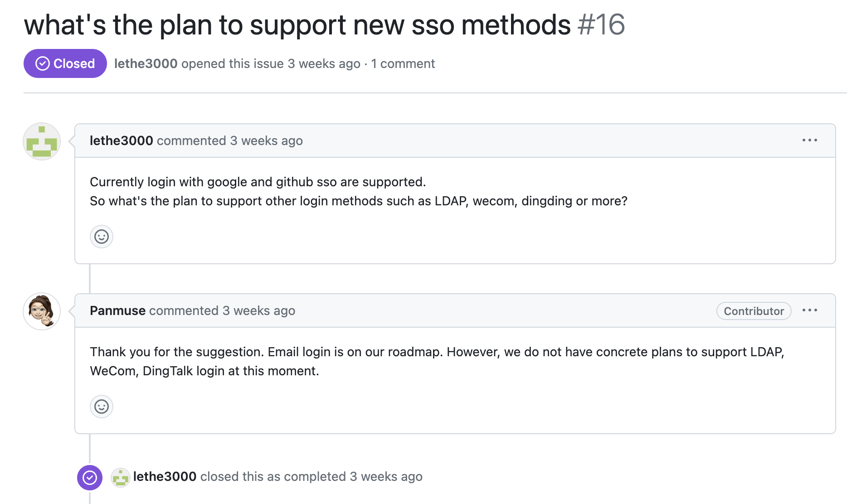Viewport: 847px width, 504px height.
Task: Add emoji reaction to lethe3000's comment
Action: click(x=102, y=237)
